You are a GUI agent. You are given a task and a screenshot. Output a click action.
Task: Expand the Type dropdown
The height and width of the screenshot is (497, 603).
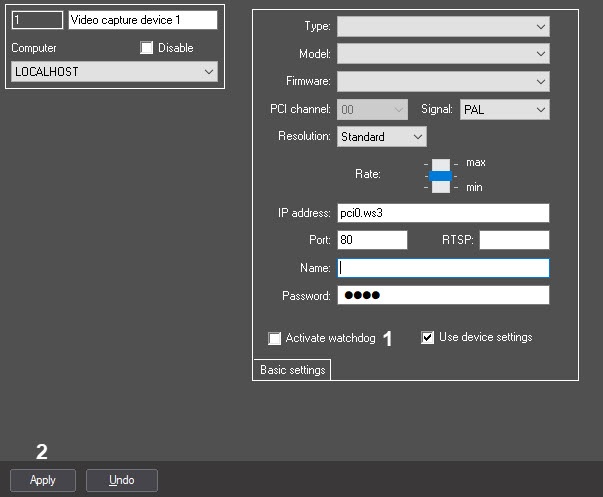pyautogui.click(x=443, y=26)
